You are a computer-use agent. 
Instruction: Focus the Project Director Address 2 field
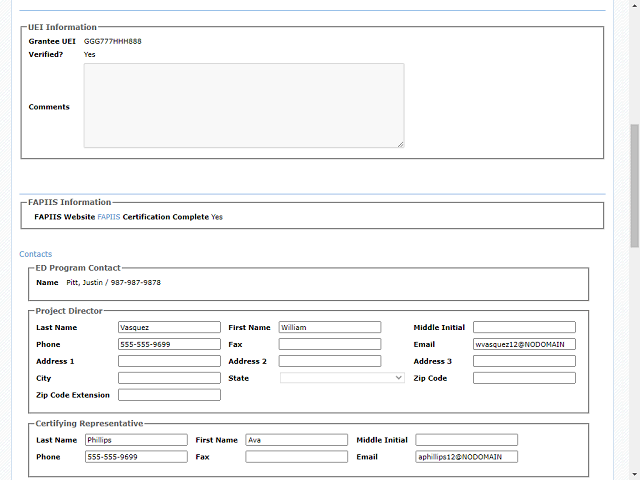[x=330, y=361]
